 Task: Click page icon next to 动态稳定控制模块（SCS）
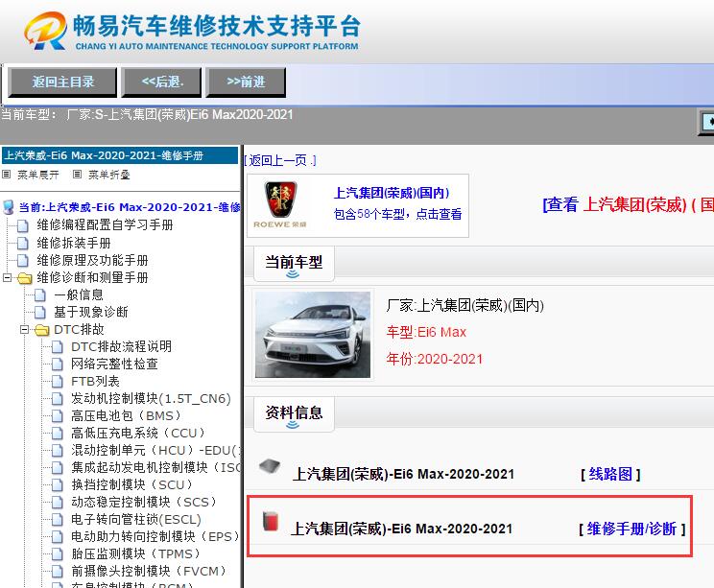(x=58, y=503)
